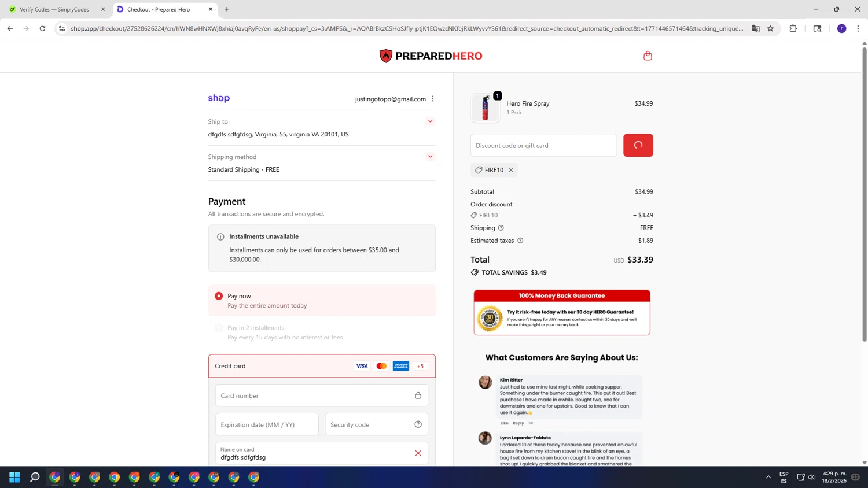Screen dimensions: 868x488
Task: Focus the Security code field
Action: (x=377, y=424)
